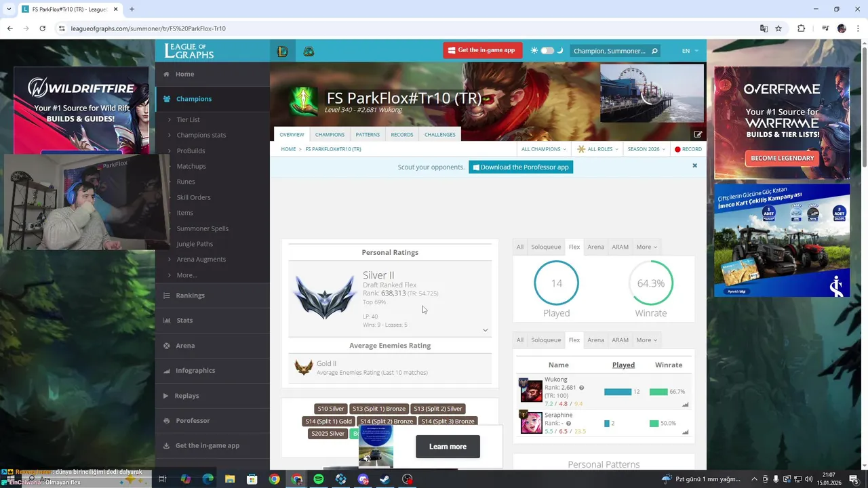This screenshot has width=868, height=488.
Task: Open Jungle Paths sidebar link
Action: [x=195, y=244]
